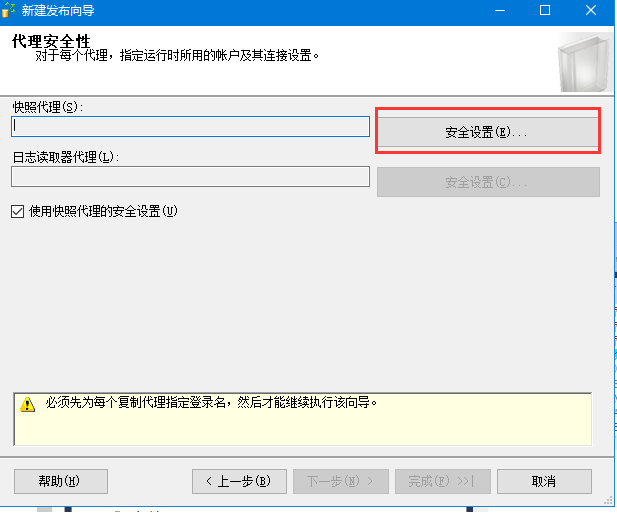Click the 代理安全性 heading text
This screenshot has height=513, width=617.
(51, 41)
